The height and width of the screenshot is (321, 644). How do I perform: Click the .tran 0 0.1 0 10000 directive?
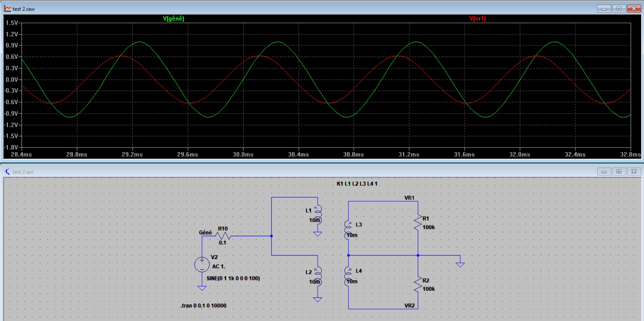pyautogui.click(x=203, y=306)
